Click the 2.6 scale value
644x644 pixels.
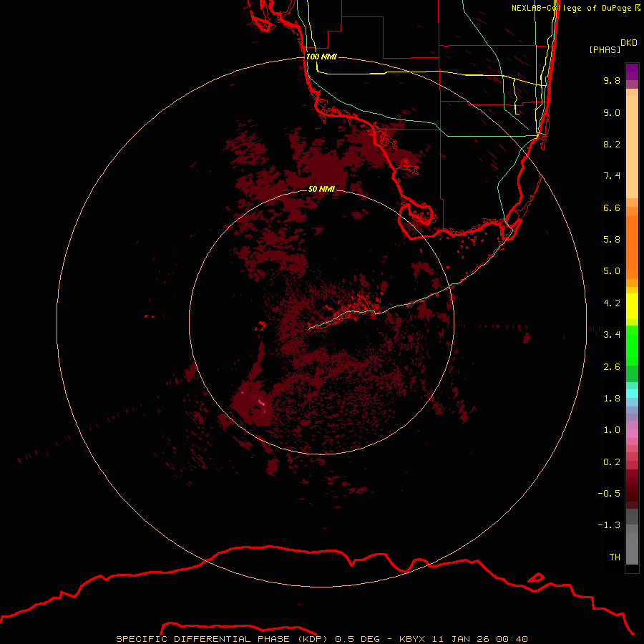[x=612, y=367]
